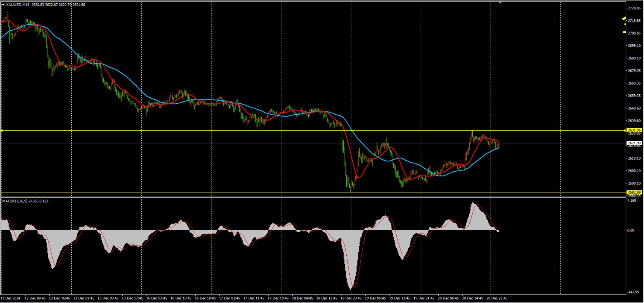Click the 2708.85 price axis label

[x=634, y=33]
